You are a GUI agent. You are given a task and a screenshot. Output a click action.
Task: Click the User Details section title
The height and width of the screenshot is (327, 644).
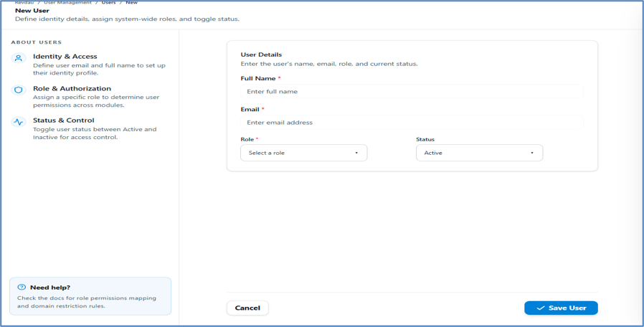(x=261, y=54)
